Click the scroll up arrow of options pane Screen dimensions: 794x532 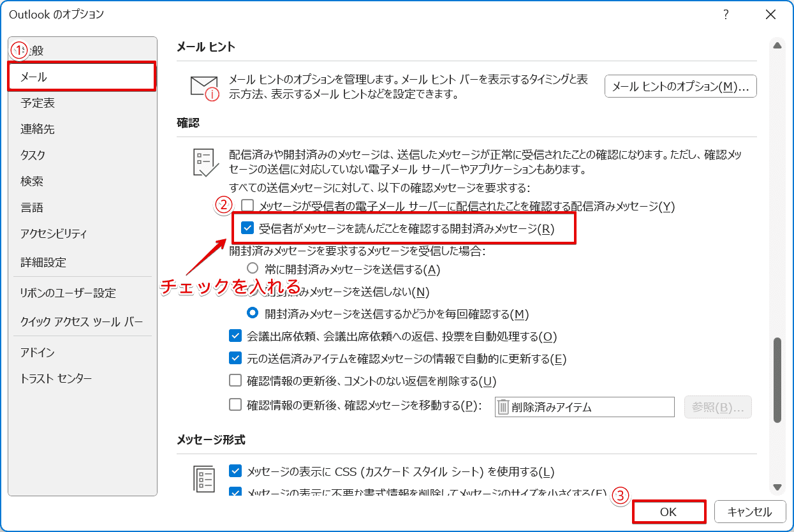click(x=777, y=45)
